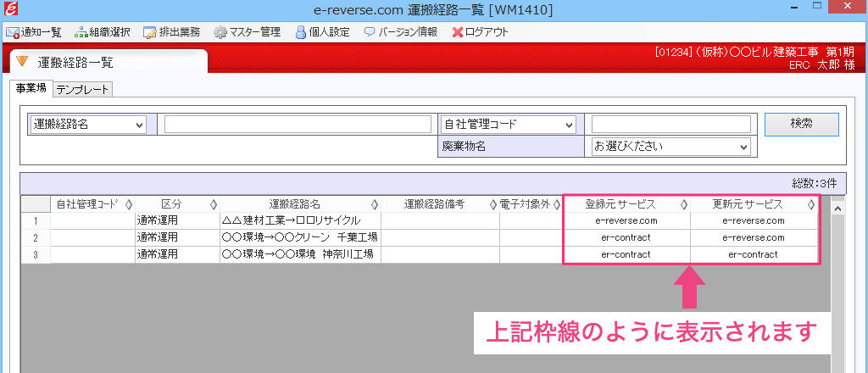Click the 排出業務 toolbar icon
868x373 pixels.
(x=149, y=32)
